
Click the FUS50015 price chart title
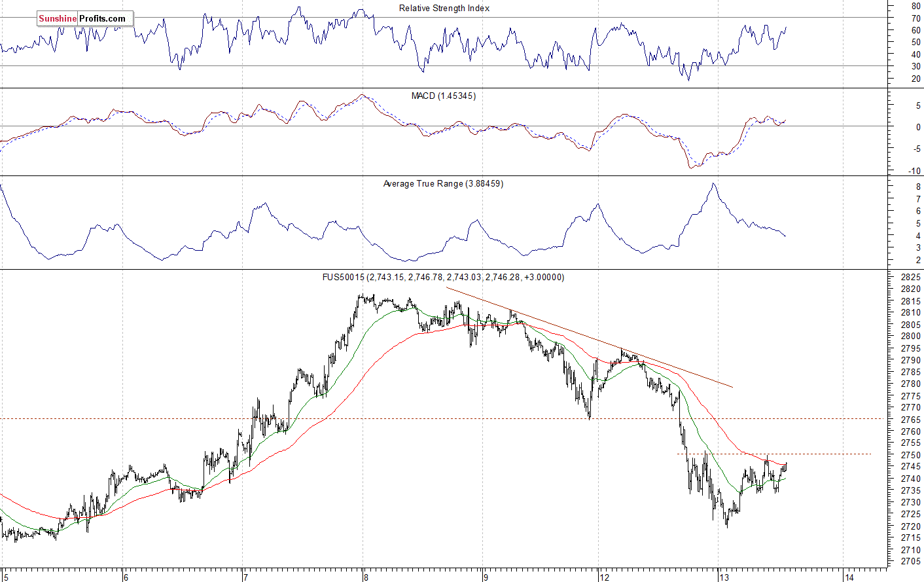[x=443, y=278]
